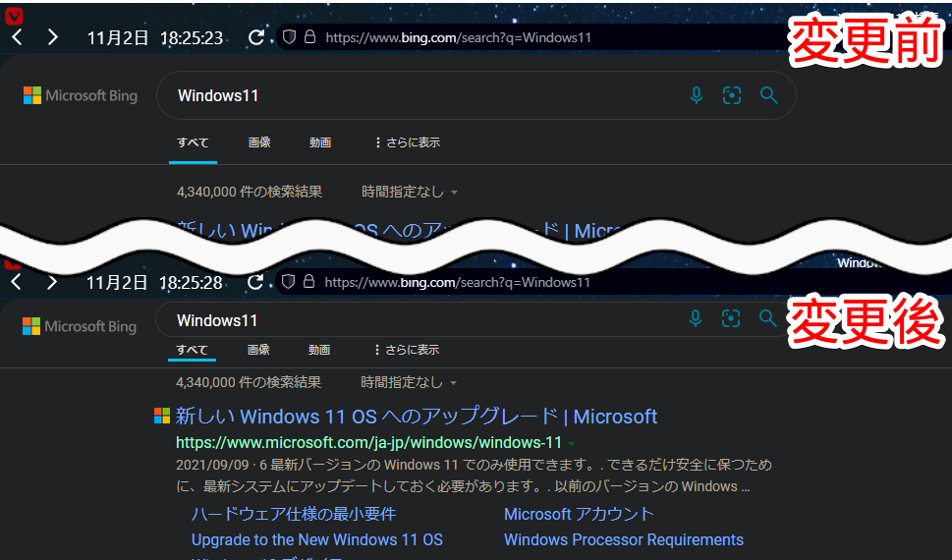The image size is (952, 560).
Task: Expand さらに表示 menu in upper Bing page
Action: (407, 142)
